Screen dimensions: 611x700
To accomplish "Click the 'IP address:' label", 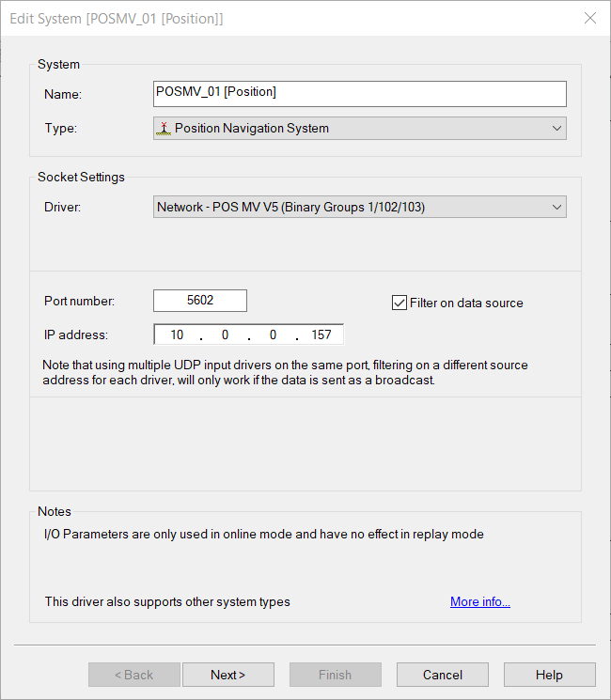I will click(76, 334).
